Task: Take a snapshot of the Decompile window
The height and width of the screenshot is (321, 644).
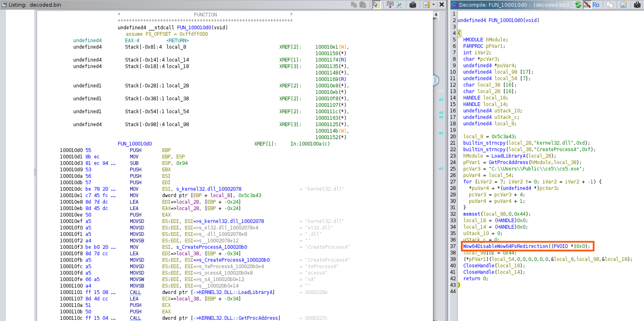Action: pos(637,5)
